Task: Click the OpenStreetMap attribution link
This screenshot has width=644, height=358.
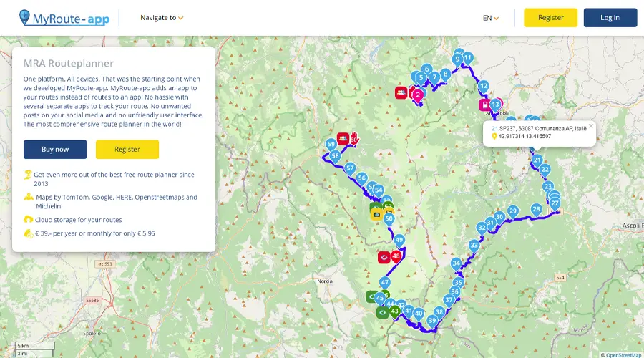Action: [623, 355]
